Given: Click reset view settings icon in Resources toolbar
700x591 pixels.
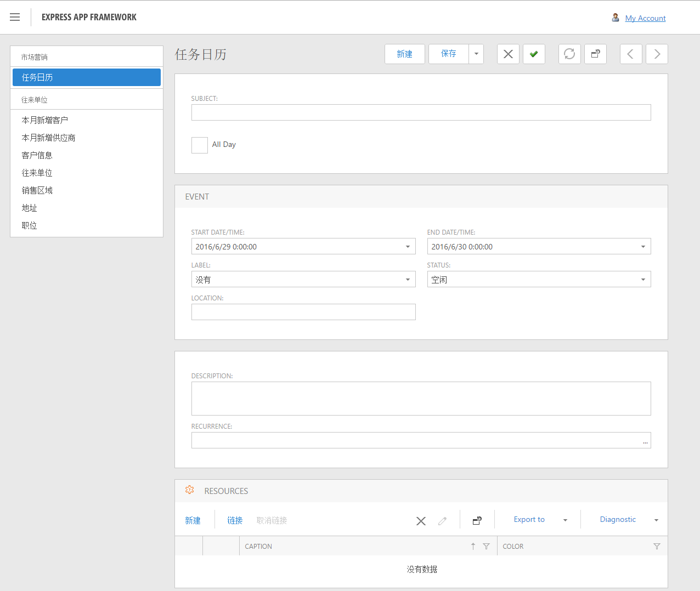Looking at the screenshot, I should 477,521.
